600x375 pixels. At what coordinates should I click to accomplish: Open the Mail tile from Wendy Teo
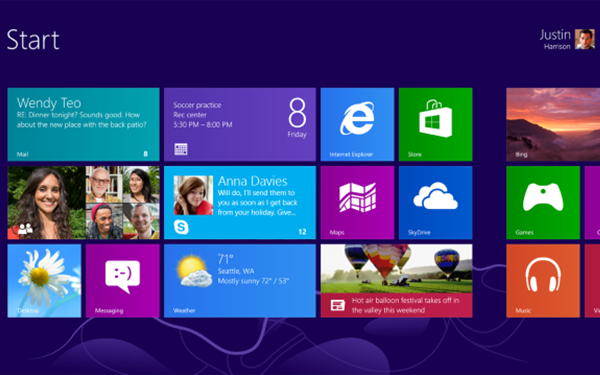(83, 124)
